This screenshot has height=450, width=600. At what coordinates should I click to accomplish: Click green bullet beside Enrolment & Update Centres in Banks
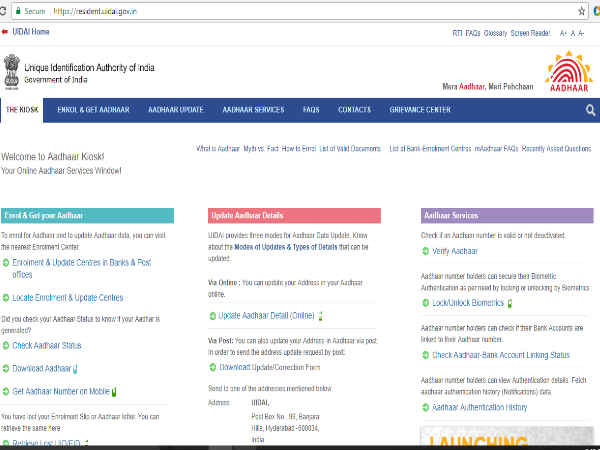[x=6, y=262]
